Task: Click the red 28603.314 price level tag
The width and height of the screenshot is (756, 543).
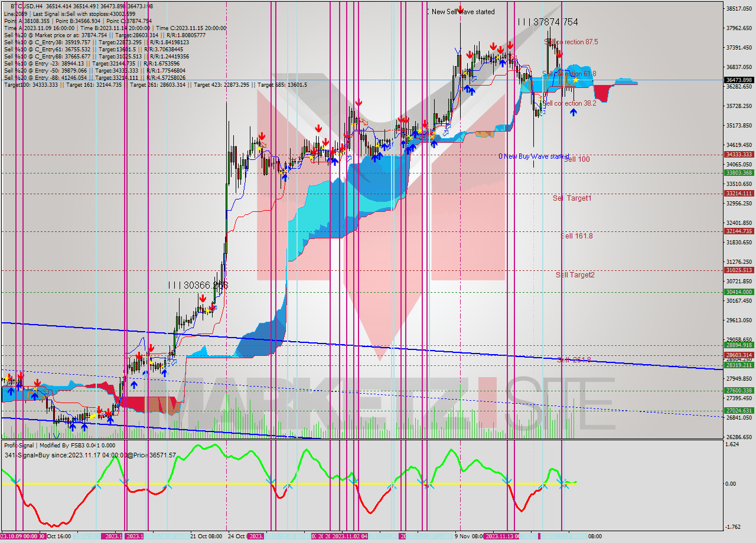Action: tap(739, 355)
